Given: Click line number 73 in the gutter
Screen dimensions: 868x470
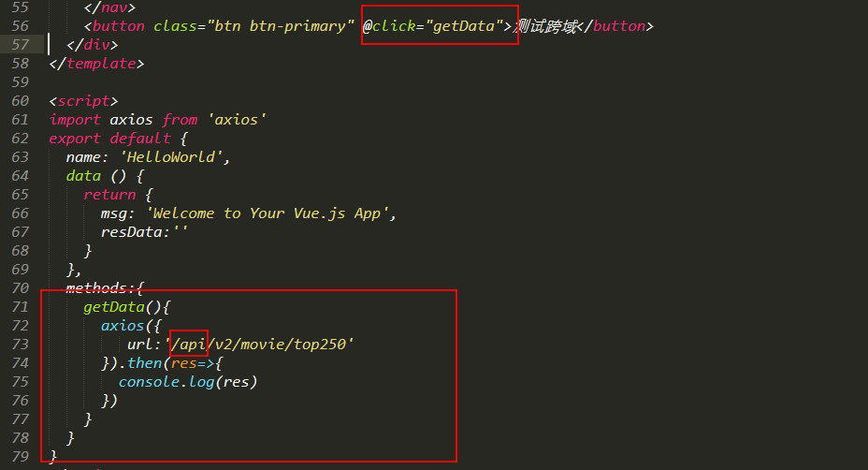Looking at the screenshot, I should point(20,345).
